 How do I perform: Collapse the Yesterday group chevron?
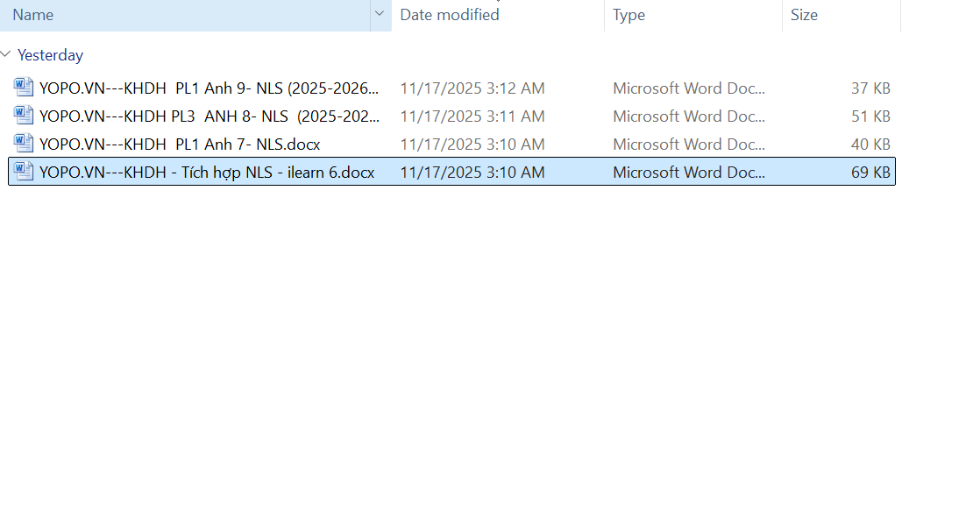tap(7, 54)
